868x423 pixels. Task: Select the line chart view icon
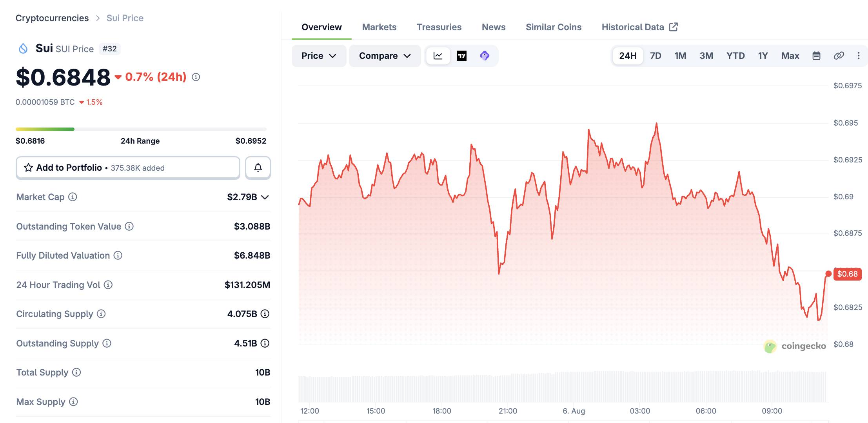pos(438,56)
